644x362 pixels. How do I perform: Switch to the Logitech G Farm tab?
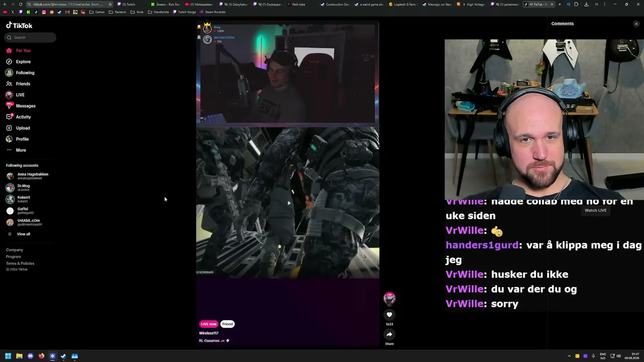[x=404, y=5]
